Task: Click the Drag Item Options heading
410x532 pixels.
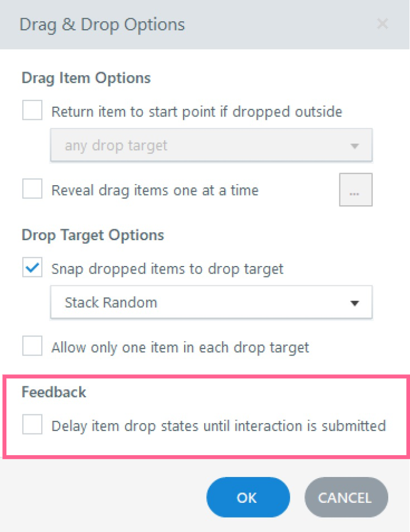Action: pyautogui.click(x=86, y=77)
